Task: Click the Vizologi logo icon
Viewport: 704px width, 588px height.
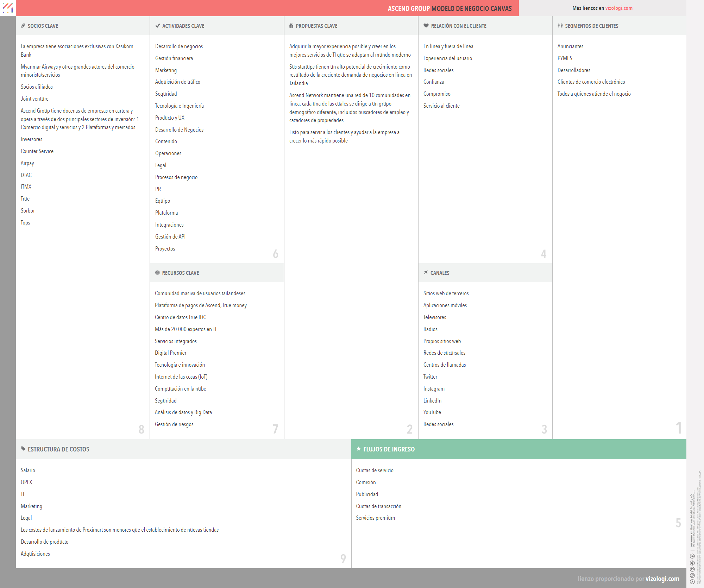Action: (x=8, y=8)
